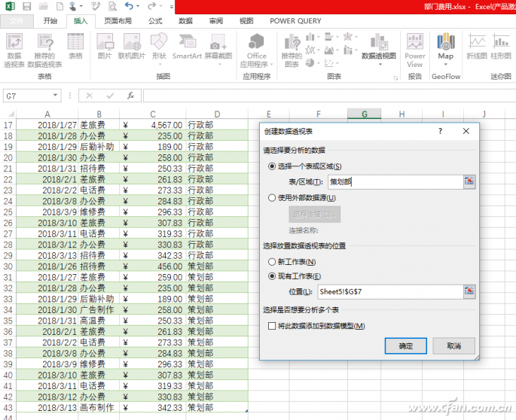Open the pie chart dropdown
The width and height of the screenshot is (516, 420).
318,62
